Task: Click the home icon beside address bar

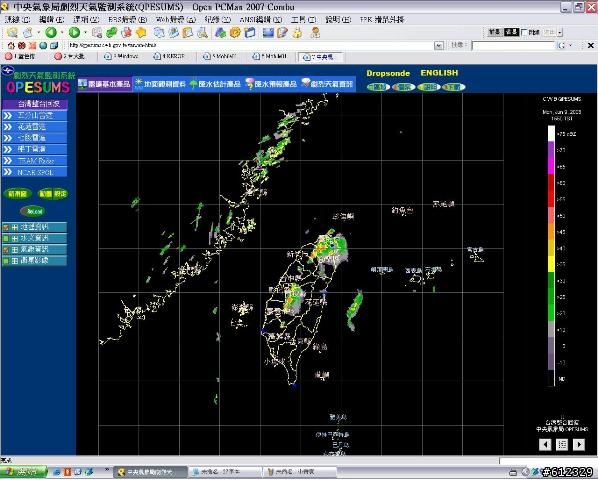Action: pos(11,46)
